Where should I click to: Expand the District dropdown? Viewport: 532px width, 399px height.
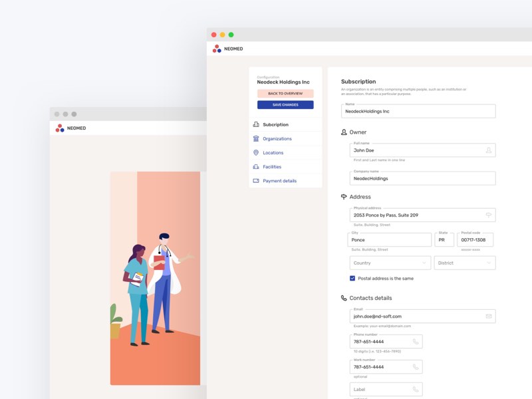coord(465,263)
